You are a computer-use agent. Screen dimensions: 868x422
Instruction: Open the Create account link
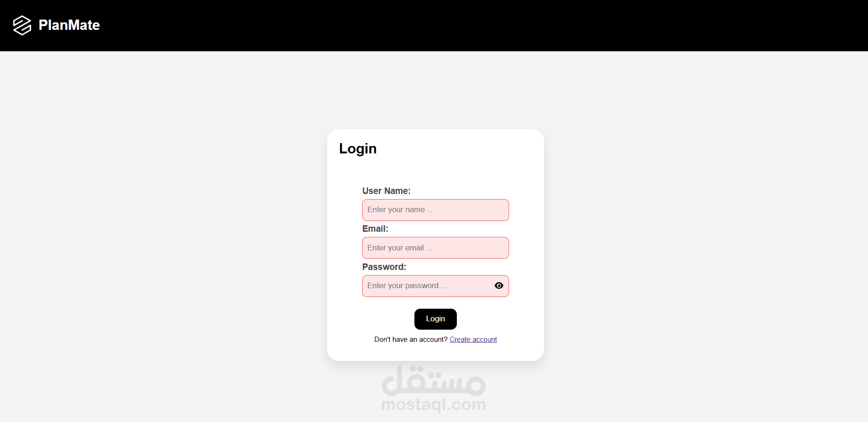pos(473,339)
